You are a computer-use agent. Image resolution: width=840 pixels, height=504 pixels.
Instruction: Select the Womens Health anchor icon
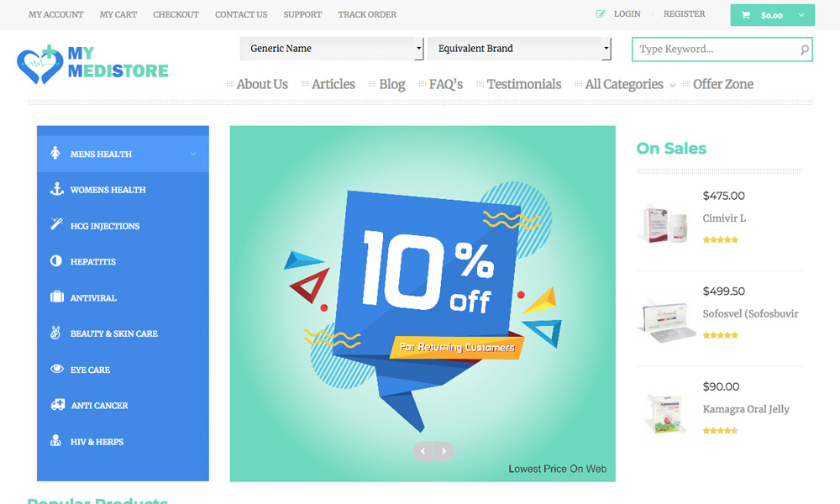57,189
